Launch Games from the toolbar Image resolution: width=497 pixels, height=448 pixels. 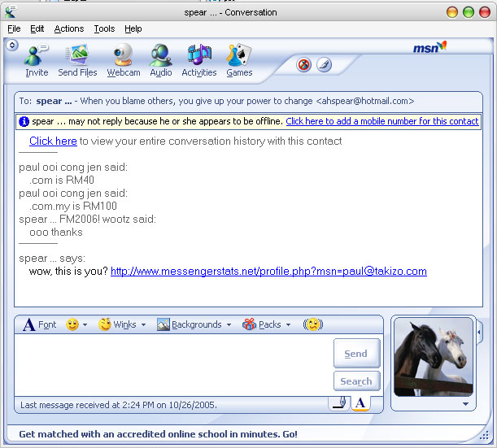239,60
